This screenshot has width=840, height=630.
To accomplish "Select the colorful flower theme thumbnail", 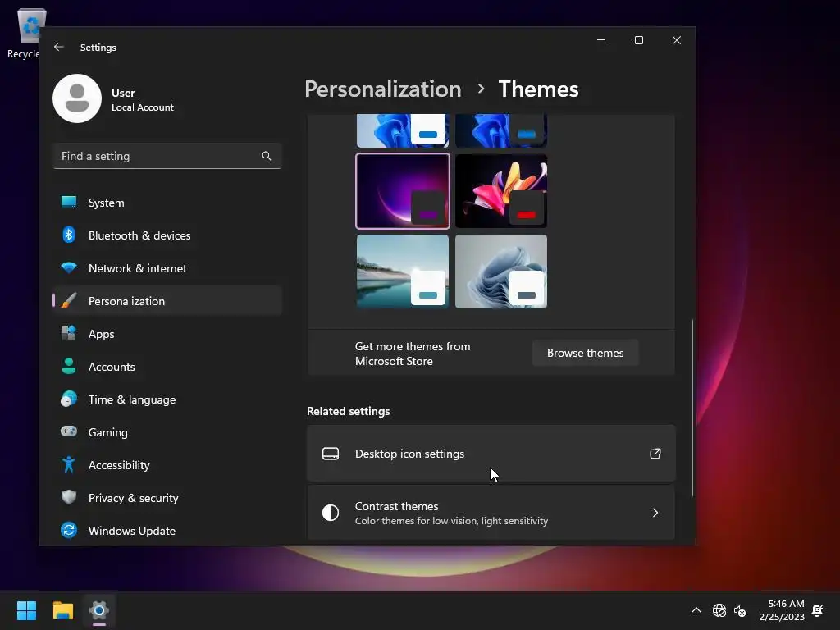I will [501, 191].
